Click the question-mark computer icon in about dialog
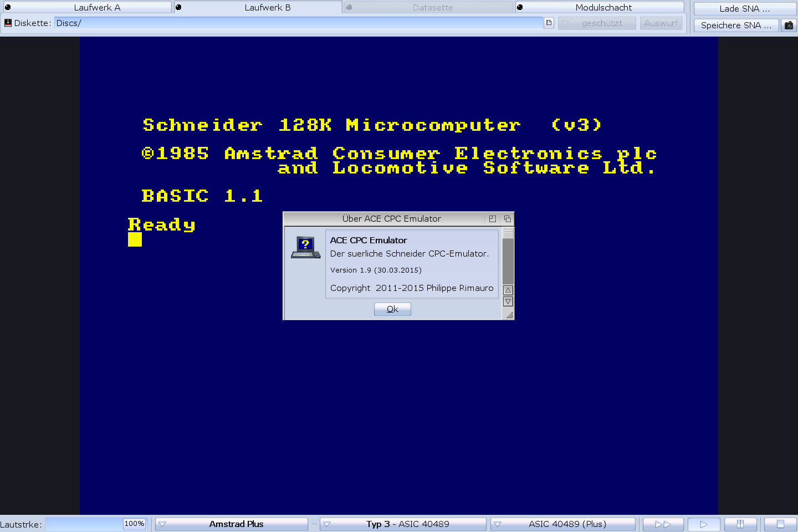Screen dimensions: 798x532 [x=305, y=247]
